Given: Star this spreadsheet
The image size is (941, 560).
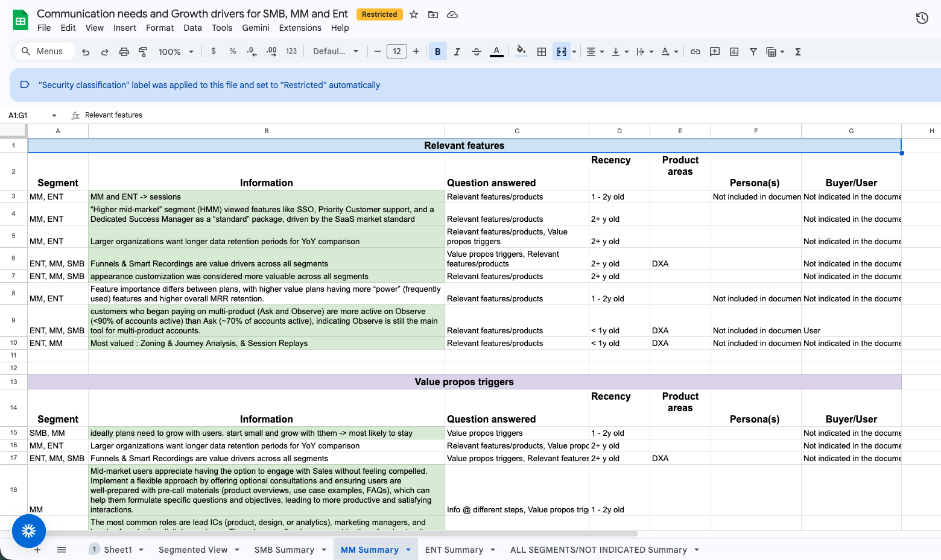Looking at the screenshot, I should [414, 14].
